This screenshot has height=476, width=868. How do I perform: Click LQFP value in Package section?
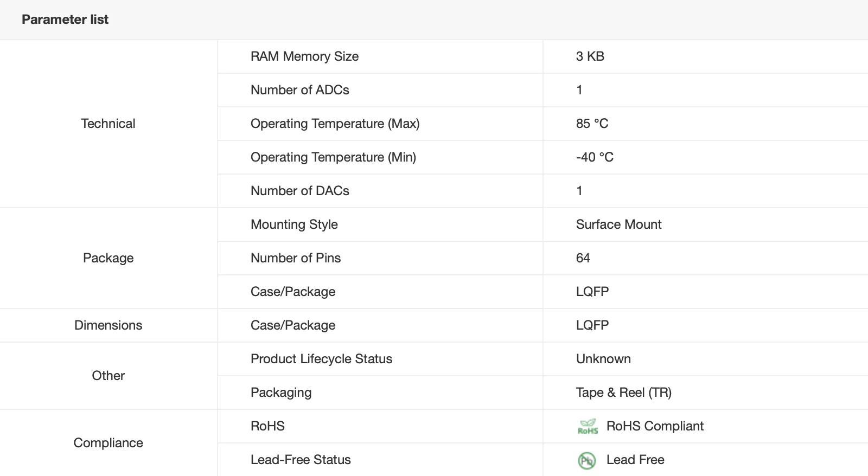pos(592,292)
